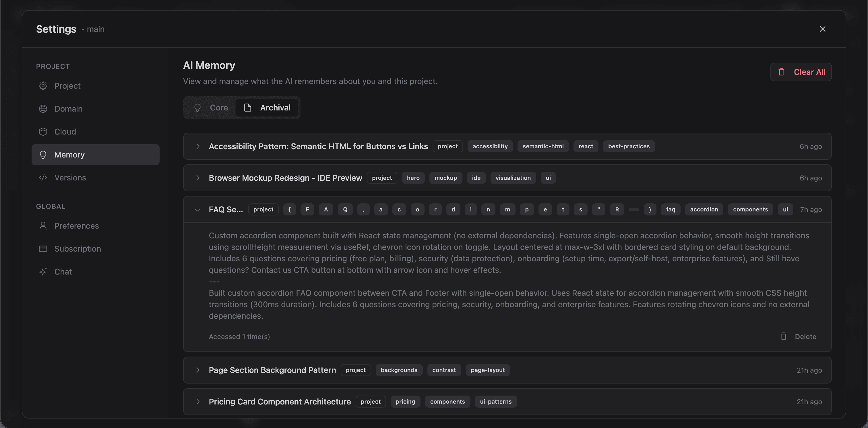This screenshot has width=868, height=428.
Task: Click the trash icon in Clear All
Action: (x=781, y=72)
